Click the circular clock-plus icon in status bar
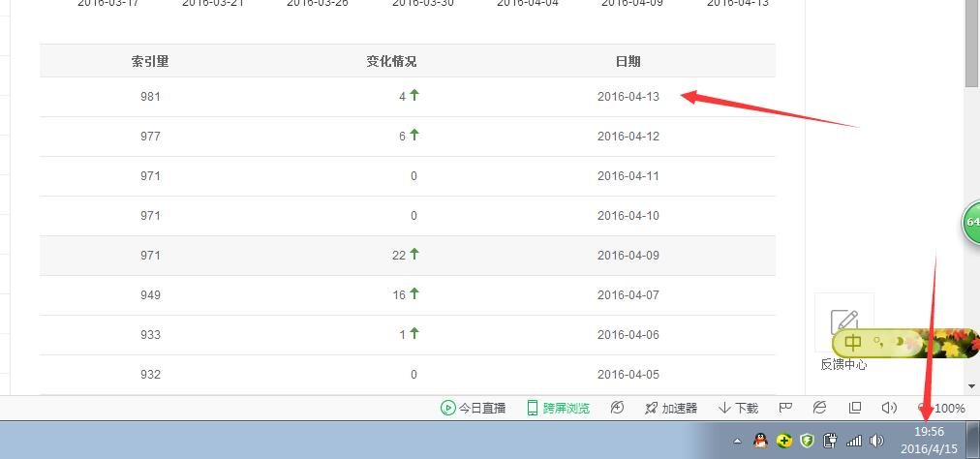This screenshot has height=459, width=980. click(617, 409)
